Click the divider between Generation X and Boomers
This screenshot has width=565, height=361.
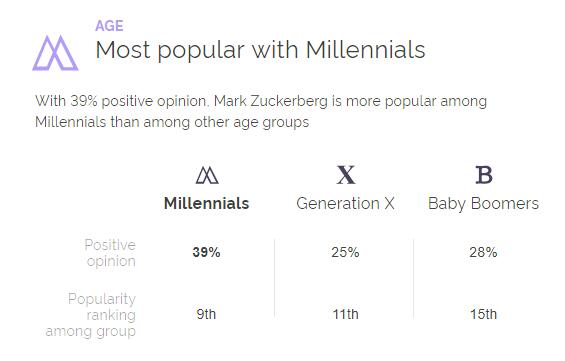coord(413,278)
